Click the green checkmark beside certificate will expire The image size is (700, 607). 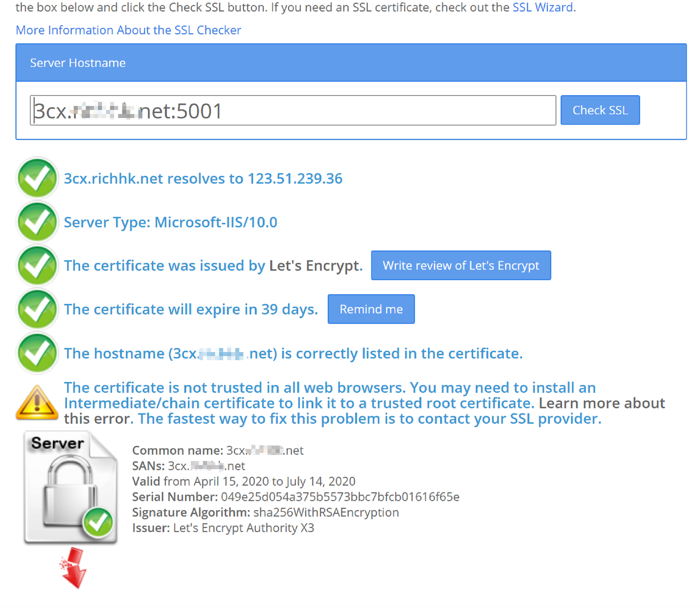pyautogui.click(x=37, y=310)
